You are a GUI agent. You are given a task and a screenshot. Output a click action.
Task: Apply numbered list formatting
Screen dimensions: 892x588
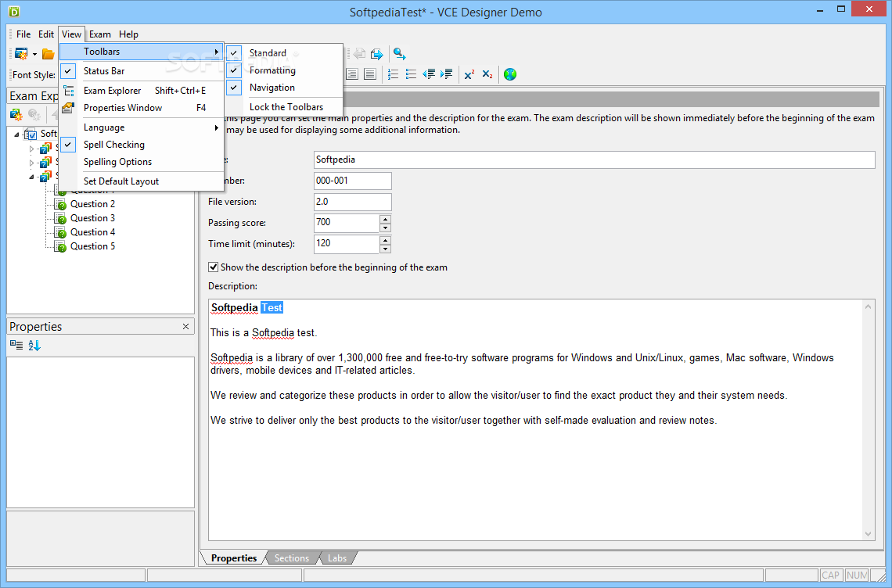click(x=393, y=74)
